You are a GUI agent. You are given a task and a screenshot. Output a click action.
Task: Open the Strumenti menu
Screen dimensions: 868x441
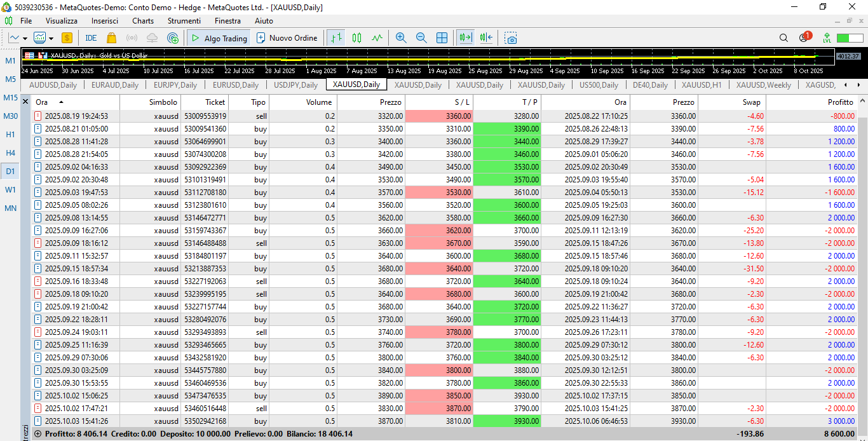click(x=184, y=21)
